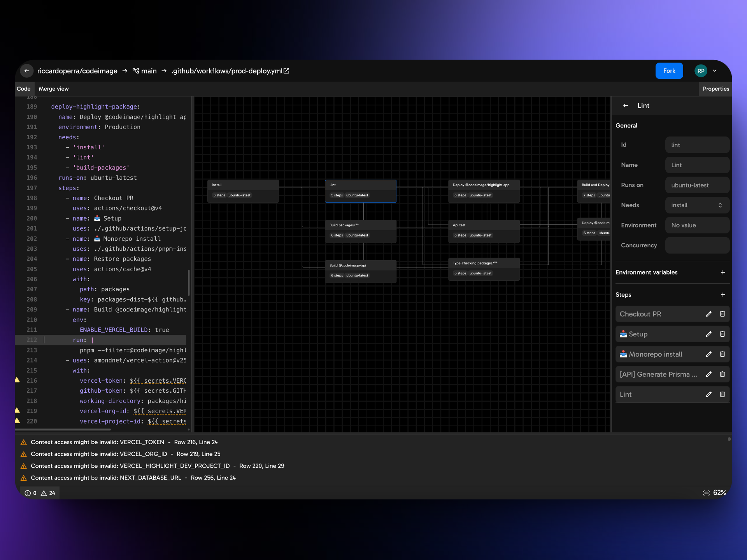
Task: Switch to the Merge view tab
Action: click(x=54, y=89)
